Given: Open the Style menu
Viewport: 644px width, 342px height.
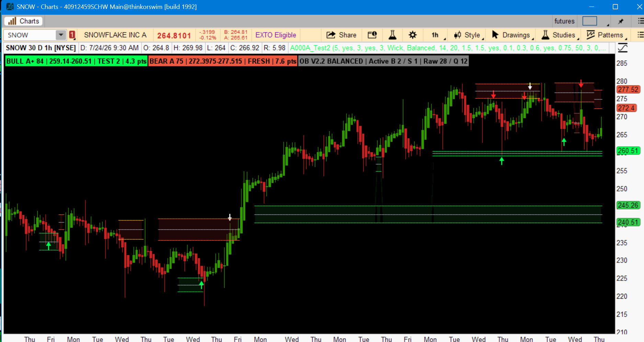Looking at the screenshot, I should [x=468, y=35].
